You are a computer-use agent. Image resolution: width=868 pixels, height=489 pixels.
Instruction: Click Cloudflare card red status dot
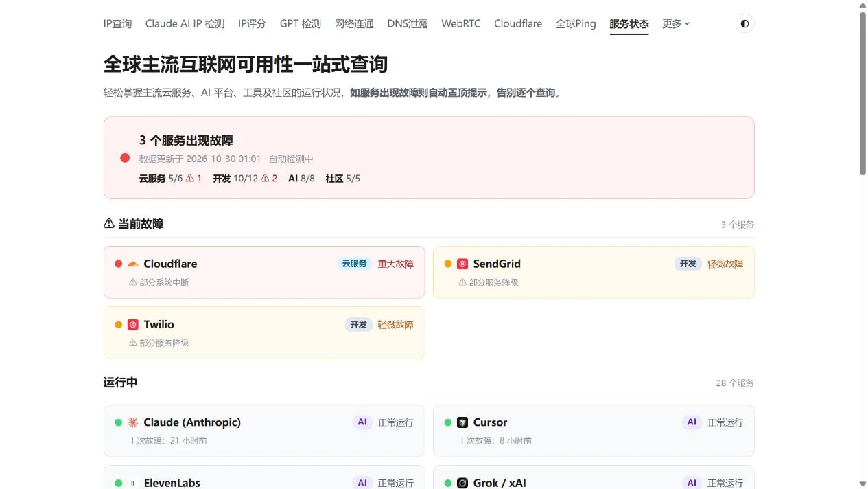point(119,264)
